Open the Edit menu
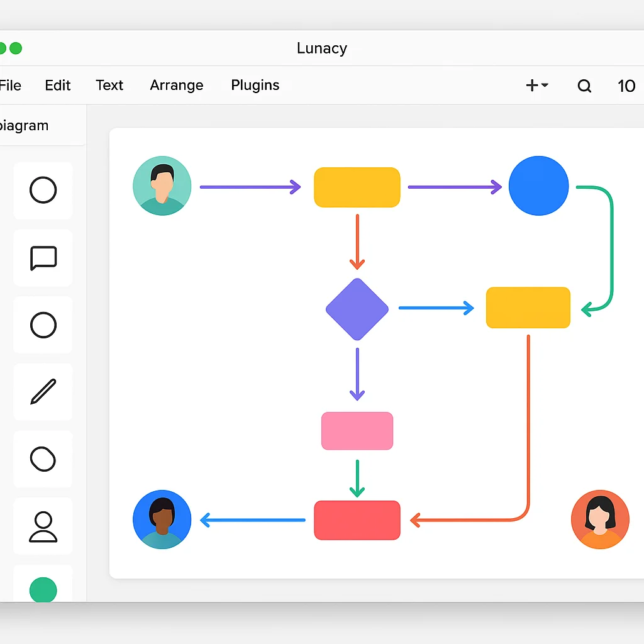This screenshot has width=644, height=644. pos(58,85)
